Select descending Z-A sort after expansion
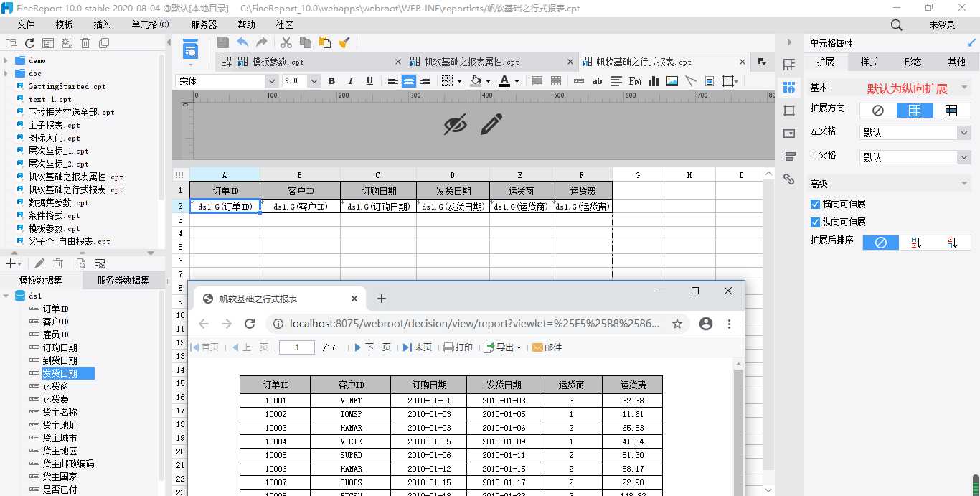The width and height of the screenshot is (980, 496). tap(953, 243)
